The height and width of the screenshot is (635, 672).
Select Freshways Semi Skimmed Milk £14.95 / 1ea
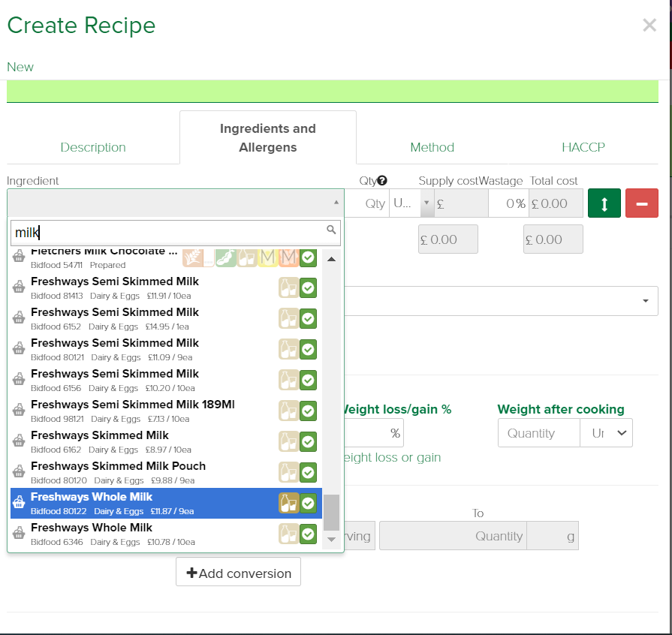pos(166,318)
